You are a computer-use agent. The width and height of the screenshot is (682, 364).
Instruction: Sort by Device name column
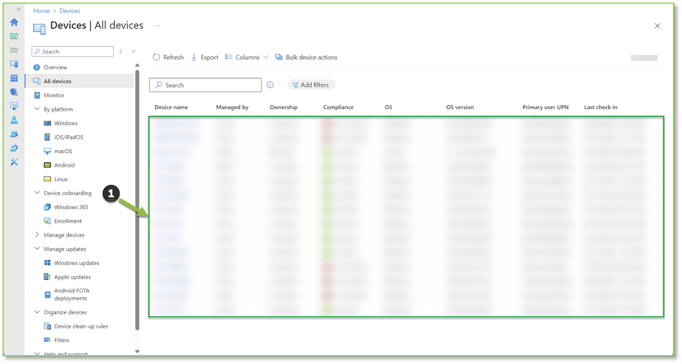click(x=171, y=107)
